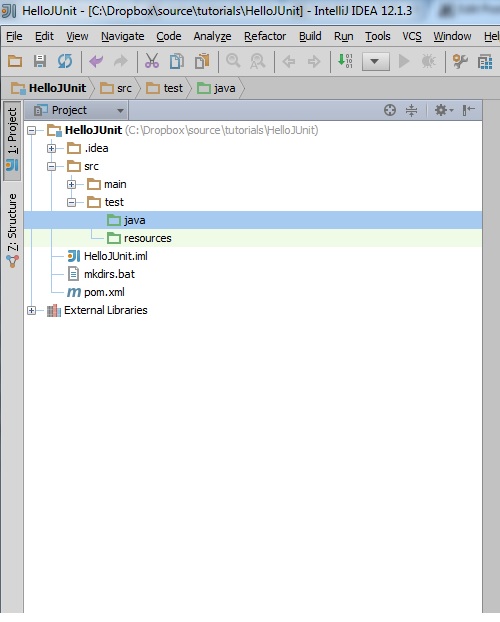The image size is (500, 622).
Task: Select the .idea folder in tree
Action: pos(88,148)
